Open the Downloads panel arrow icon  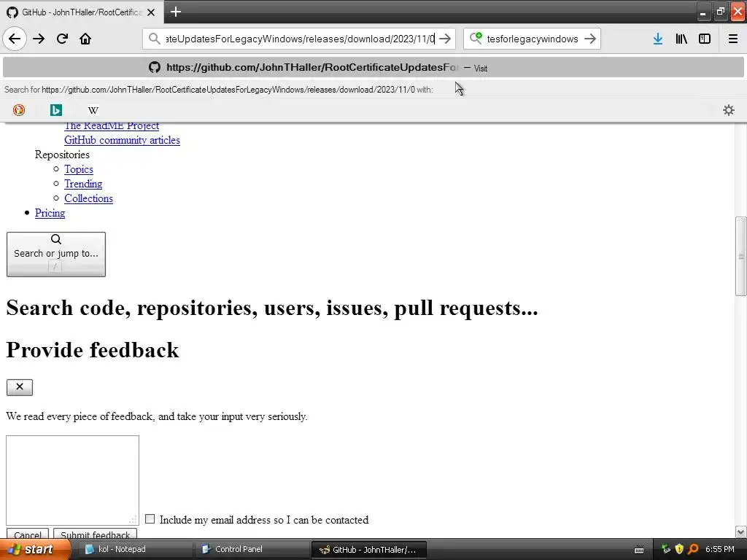657,39
